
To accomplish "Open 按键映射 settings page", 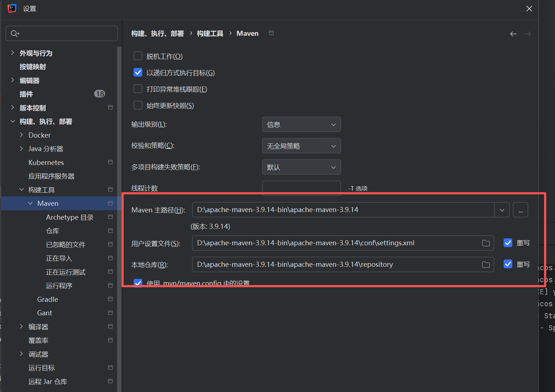I will point(33,67).
